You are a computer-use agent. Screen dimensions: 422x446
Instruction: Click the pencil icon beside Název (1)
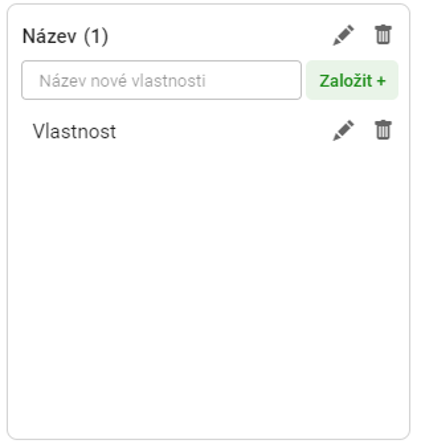[343, 35]
